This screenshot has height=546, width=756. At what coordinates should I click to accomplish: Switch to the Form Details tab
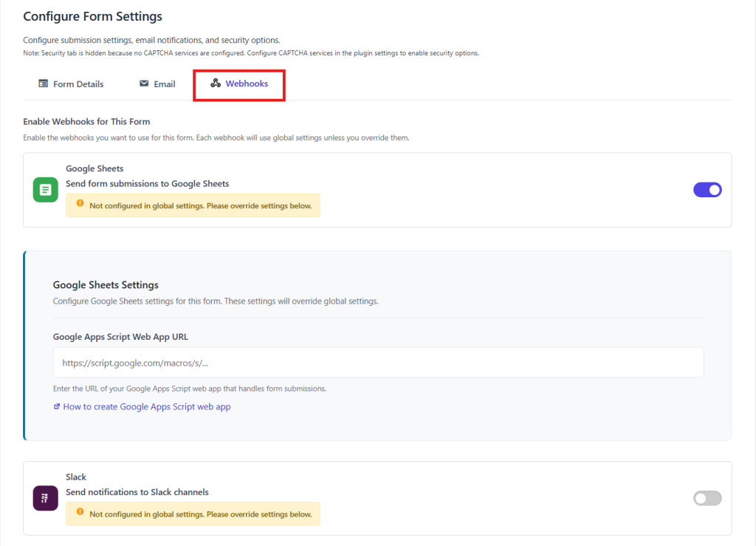tap(71, 83)
